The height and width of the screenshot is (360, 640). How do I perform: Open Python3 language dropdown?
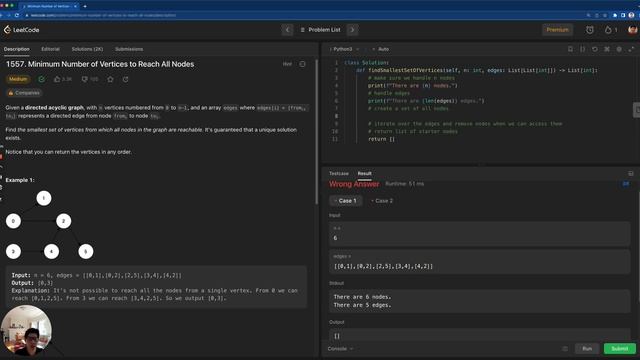[x=345, y=49]
